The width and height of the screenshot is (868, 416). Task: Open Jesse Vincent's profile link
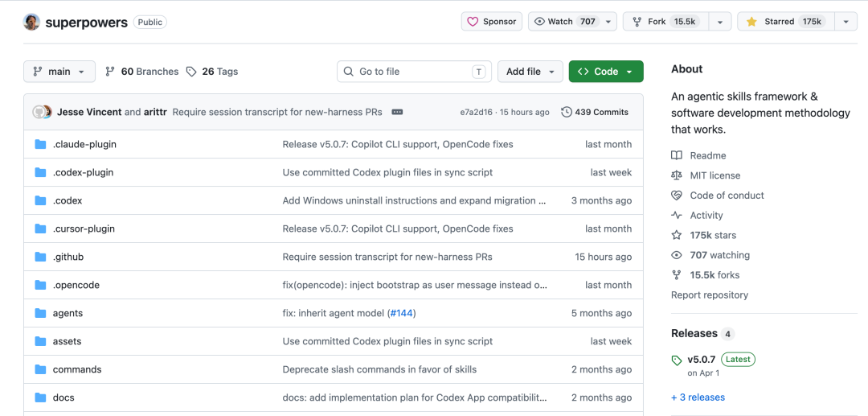pyautogui.click(x=89, y=112)
